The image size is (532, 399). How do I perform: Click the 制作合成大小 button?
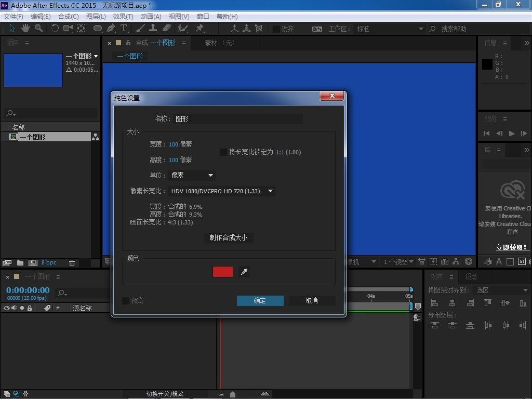(229, 237)
